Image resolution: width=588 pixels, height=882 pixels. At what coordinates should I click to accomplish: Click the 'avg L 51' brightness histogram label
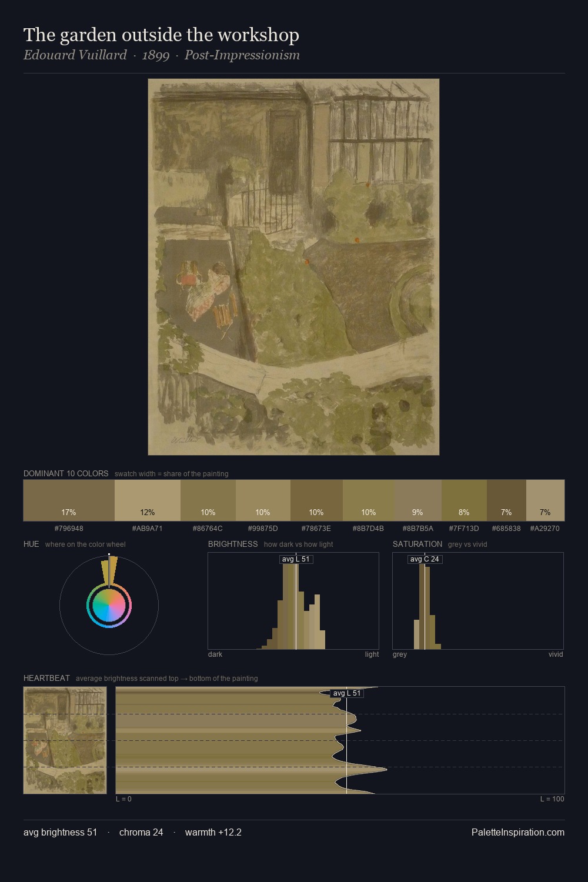(x=296, y=559)
